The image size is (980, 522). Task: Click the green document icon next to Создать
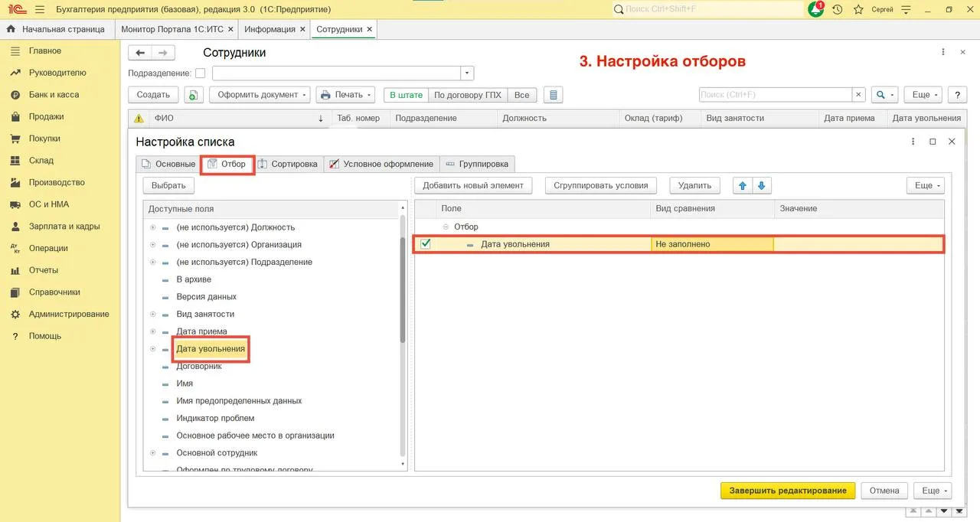tap(194, 95)
